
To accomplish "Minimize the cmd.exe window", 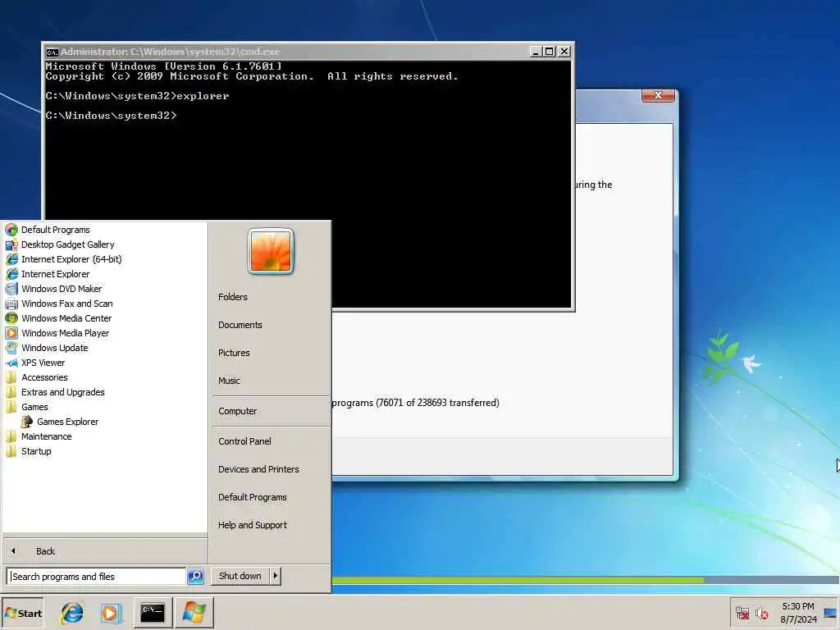I will tap(535, 52).
